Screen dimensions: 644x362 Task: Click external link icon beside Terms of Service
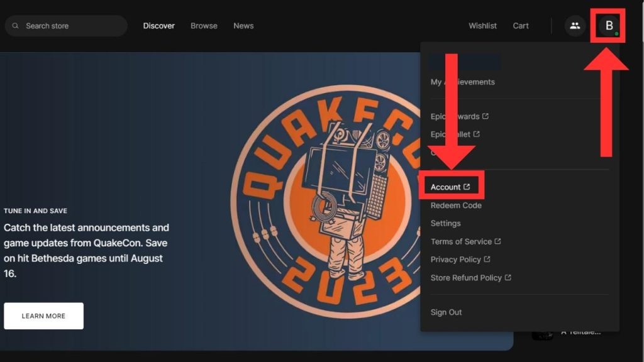[x=498, y=241]
